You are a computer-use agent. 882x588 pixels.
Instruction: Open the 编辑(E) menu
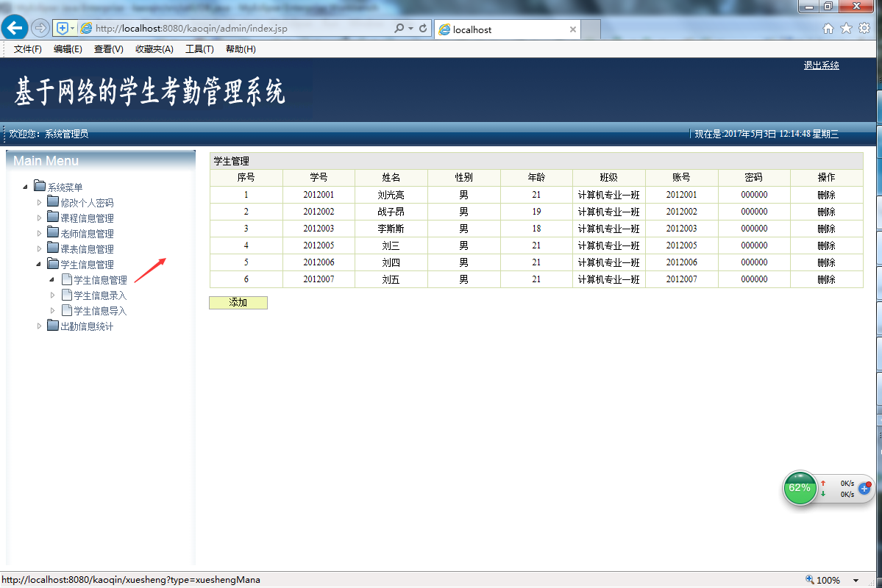tap(68, 49)
